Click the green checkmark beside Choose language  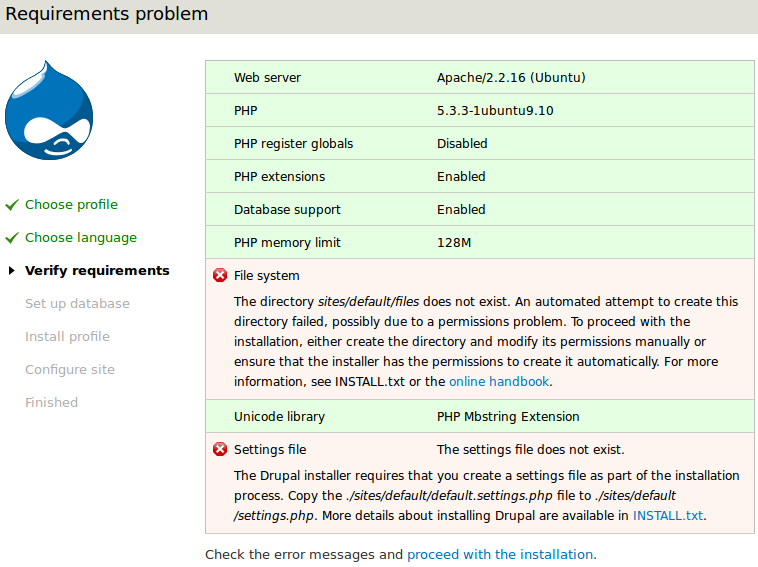pyautogui.click(x=12, y=238)
